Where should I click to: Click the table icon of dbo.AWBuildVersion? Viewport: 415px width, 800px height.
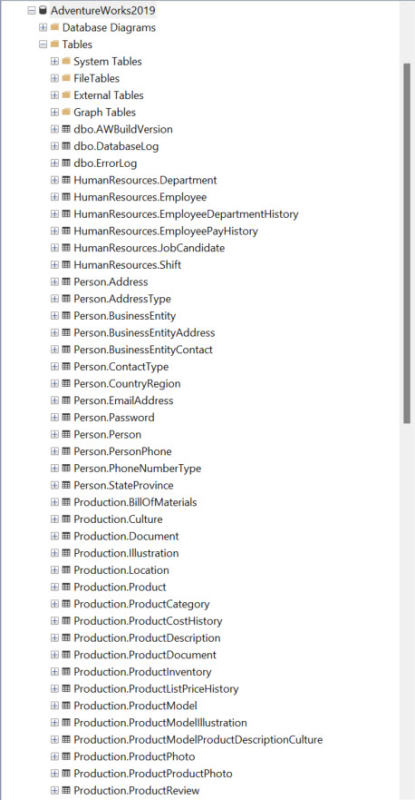[66, 129]
